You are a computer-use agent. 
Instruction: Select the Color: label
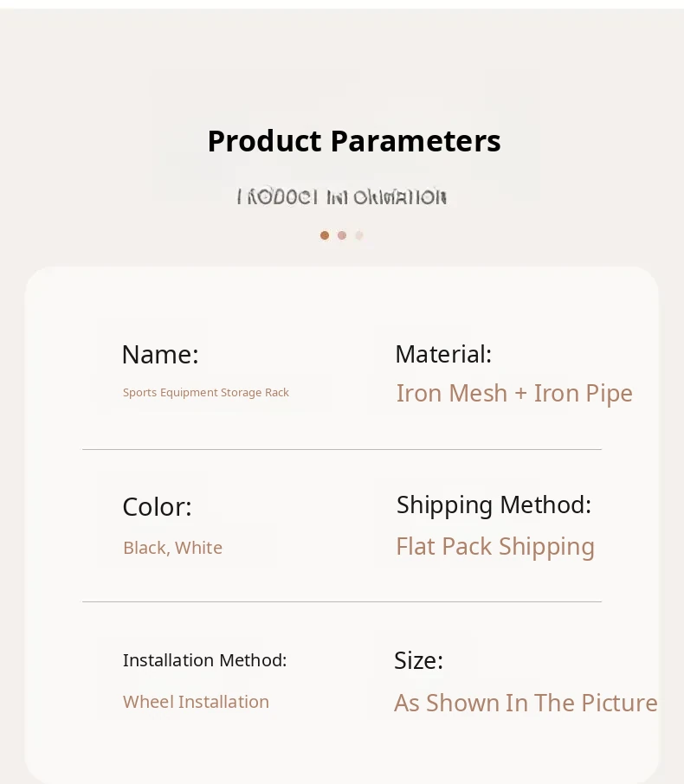pyautogui.click(x=157, y=507)
